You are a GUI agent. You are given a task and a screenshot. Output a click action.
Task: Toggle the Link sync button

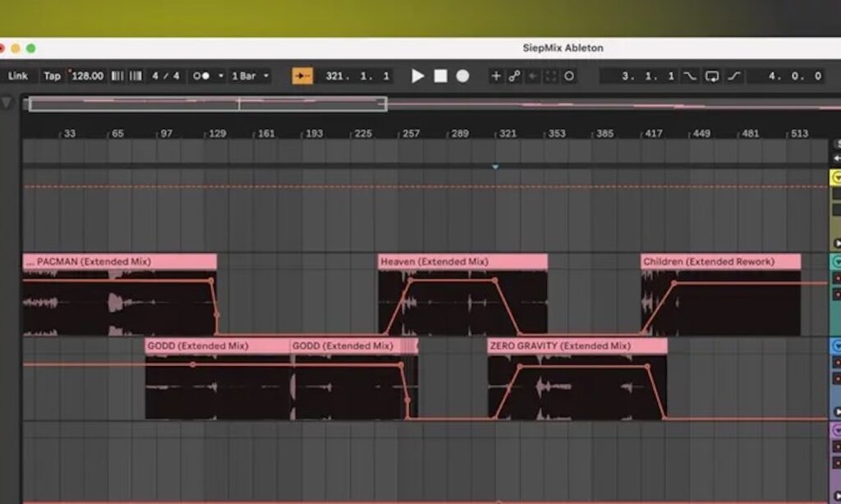pos(18,76)
